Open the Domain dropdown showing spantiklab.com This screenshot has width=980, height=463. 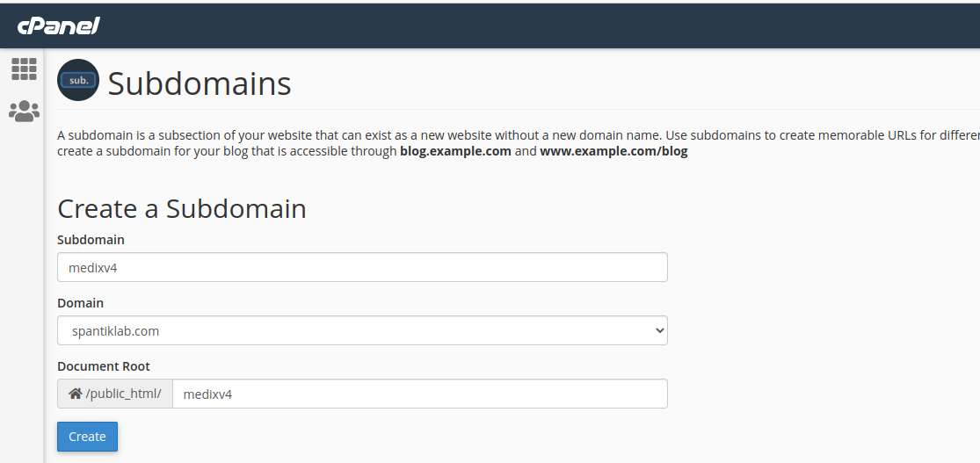click(352, 331)
